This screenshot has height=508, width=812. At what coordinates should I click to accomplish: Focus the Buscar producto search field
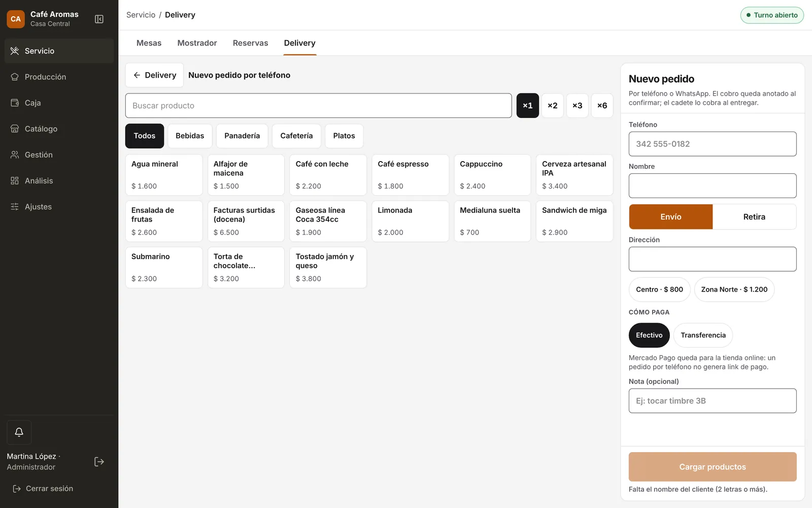319,106
